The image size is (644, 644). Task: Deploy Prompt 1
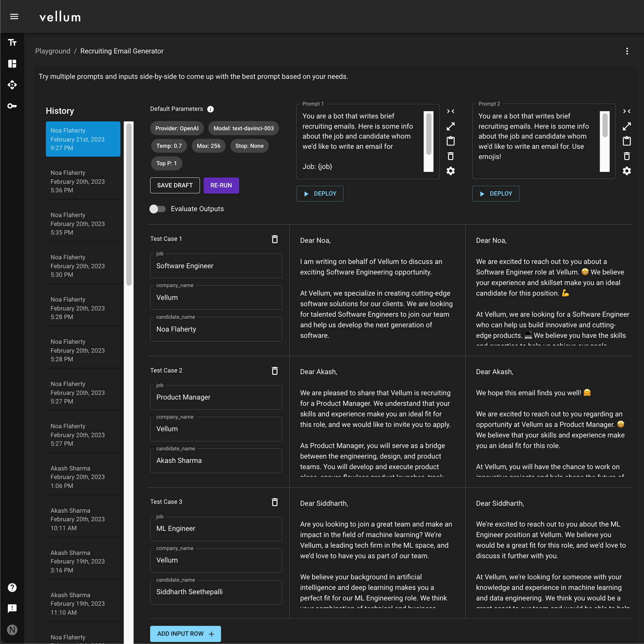point(320,193)
